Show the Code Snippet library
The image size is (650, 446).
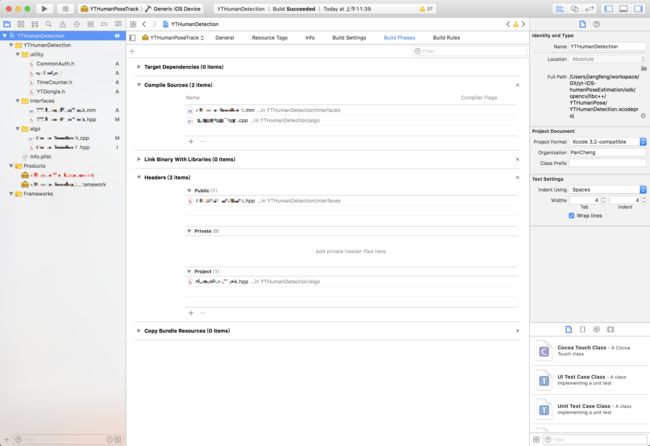(582, 329)
